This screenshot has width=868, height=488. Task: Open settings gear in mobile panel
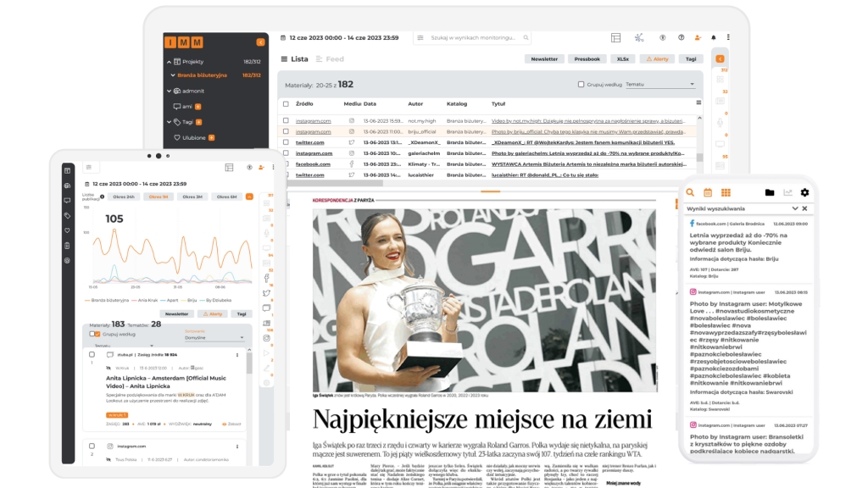coord(804,192)
